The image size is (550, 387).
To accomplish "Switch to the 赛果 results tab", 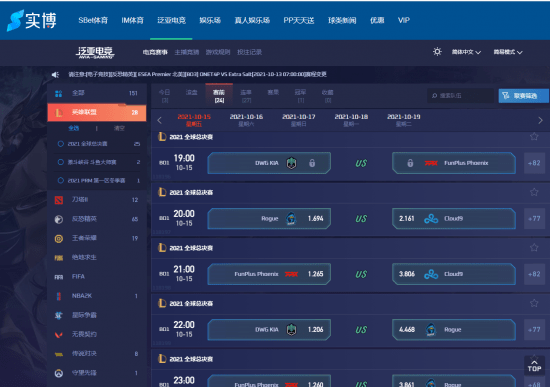I will (273, 93).
